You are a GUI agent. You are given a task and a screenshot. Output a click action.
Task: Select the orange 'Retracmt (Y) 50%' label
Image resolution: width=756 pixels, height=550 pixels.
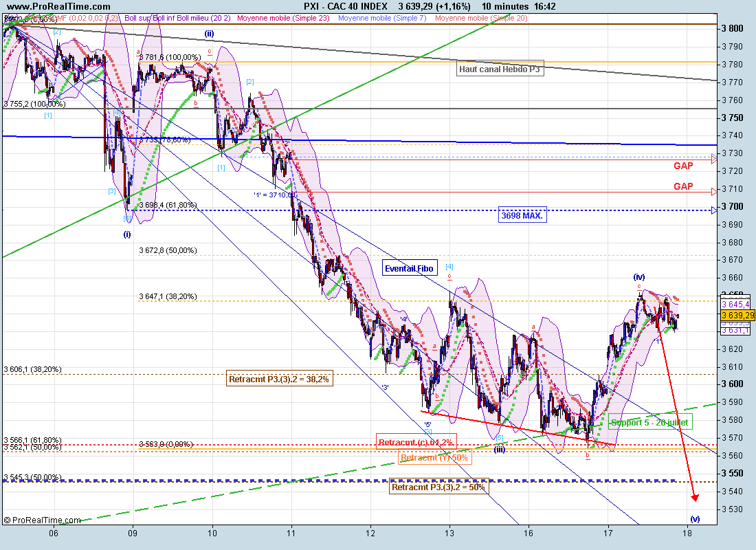pyautogui.click(x=434, y=458)
